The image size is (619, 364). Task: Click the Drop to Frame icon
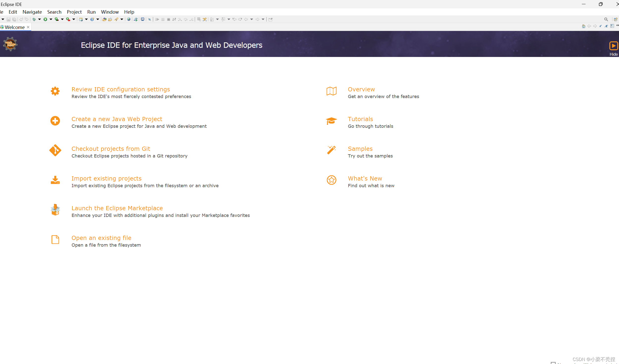(x=199, y=19)
